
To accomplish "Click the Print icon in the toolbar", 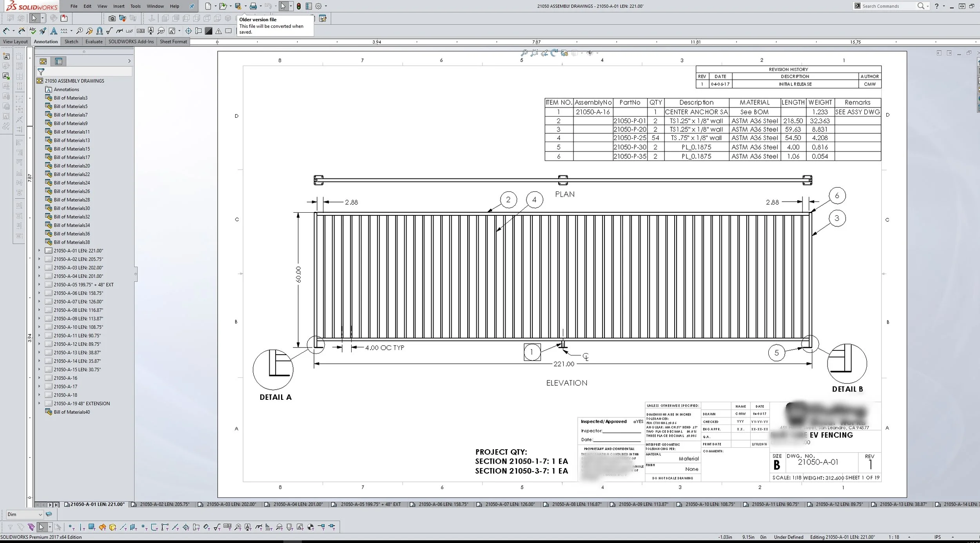I will point(254,6).
